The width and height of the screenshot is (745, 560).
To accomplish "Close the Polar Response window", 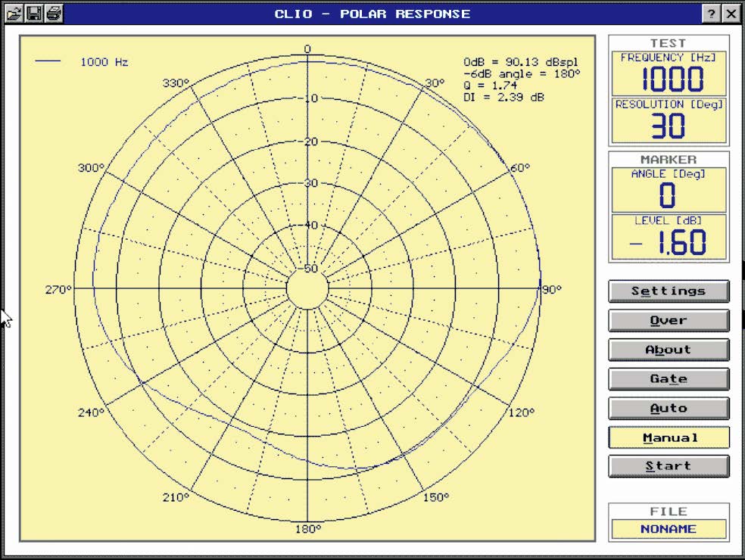I will point(731,14).
